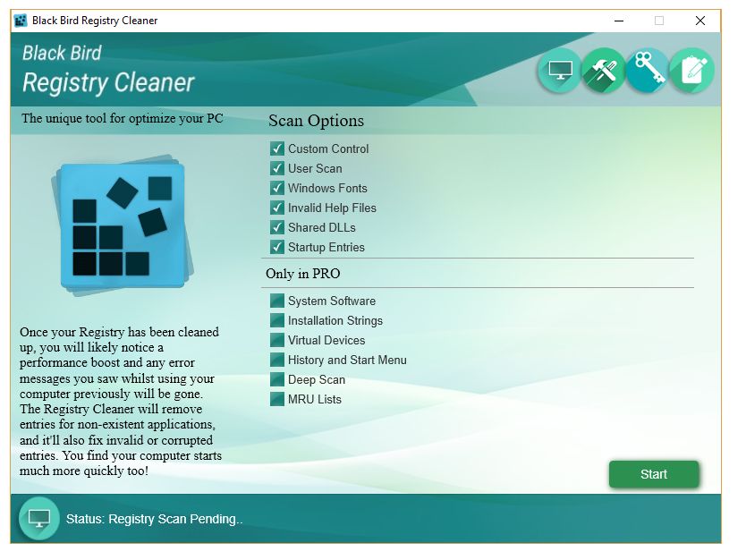Open the clipboard with pencil icon
The width and height of the screenshot is (746, 560).
tap(691, 72)
